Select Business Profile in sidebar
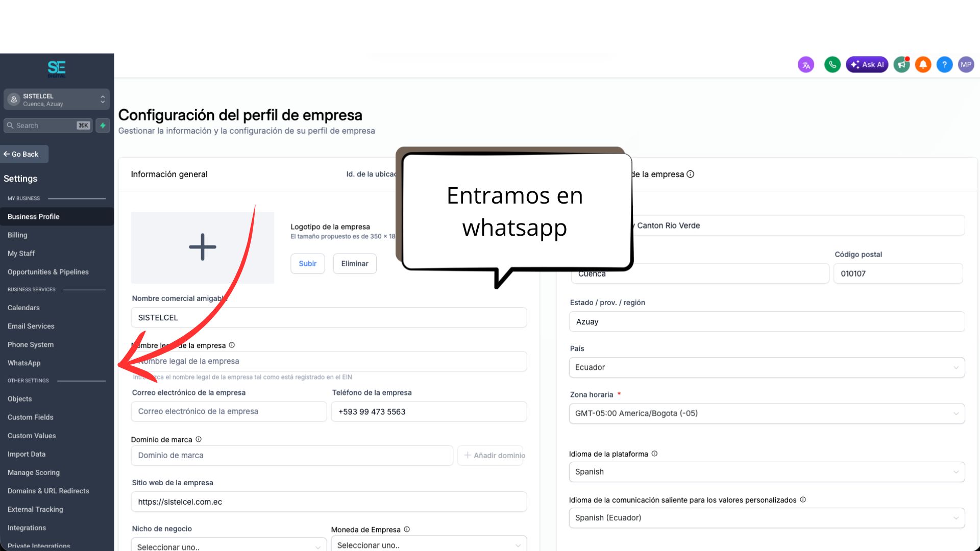 (57, 216)
